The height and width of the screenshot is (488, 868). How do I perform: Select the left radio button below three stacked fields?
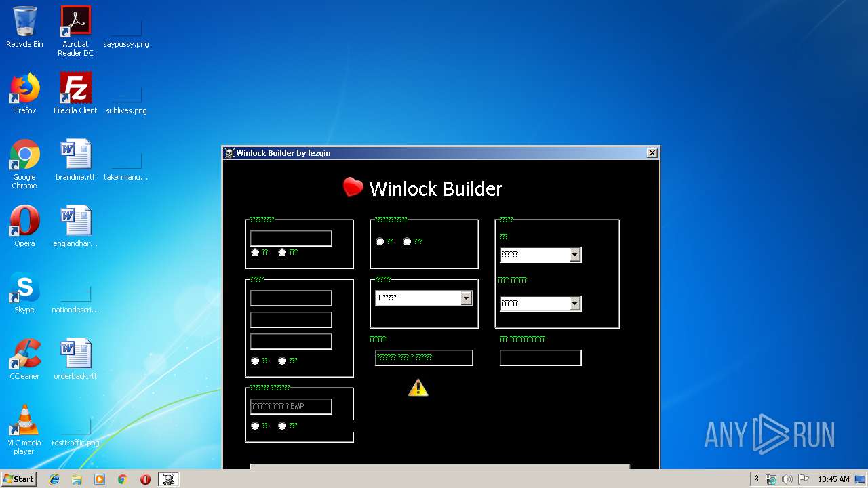click(255, 361)
